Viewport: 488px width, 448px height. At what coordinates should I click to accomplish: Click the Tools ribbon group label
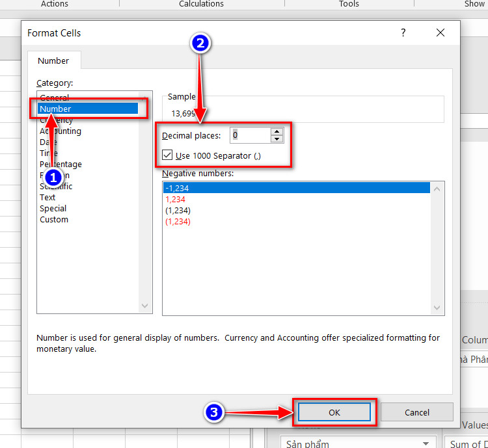[349, 4]
